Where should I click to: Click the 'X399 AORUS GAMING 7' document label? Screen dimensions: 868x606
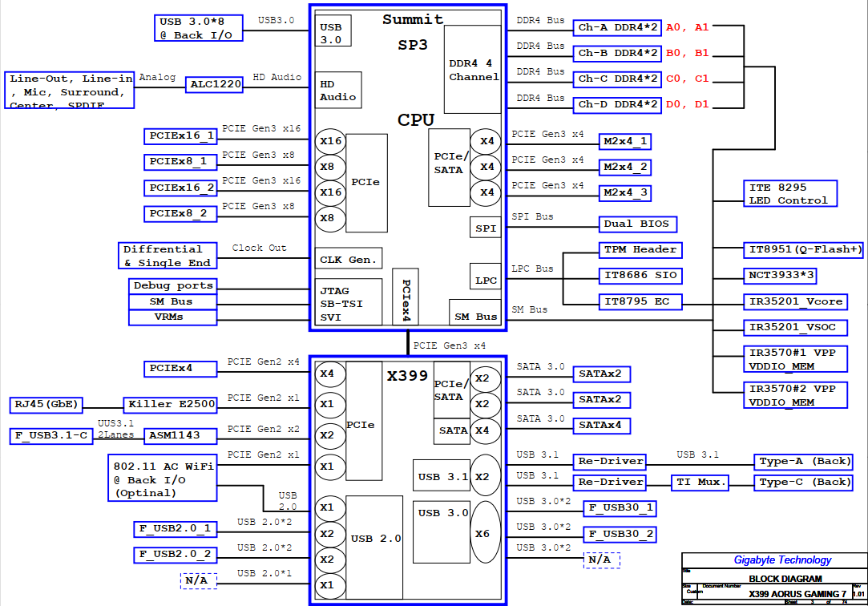point(797,594)
